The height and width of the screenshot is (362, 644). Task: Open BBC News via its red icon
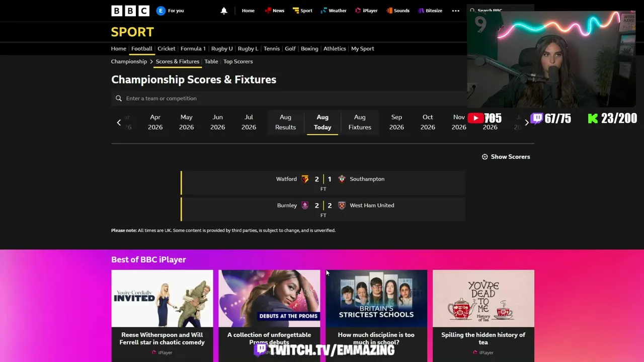(274, 11)
